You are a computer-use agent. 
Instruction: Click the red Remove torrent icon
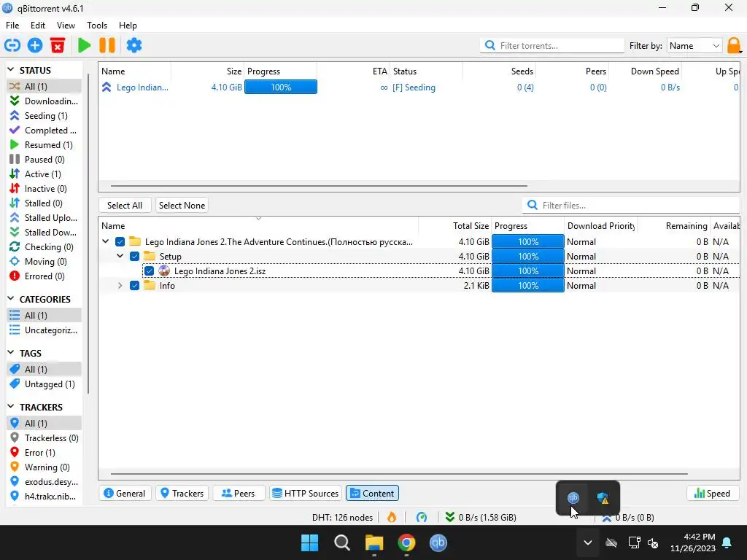[58, 46]
